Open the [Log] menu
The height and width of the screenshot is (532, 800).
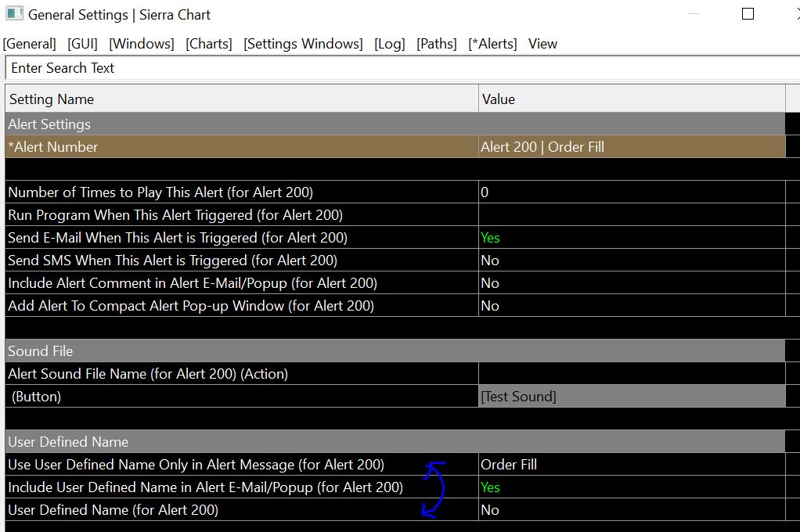coord(389,44)
